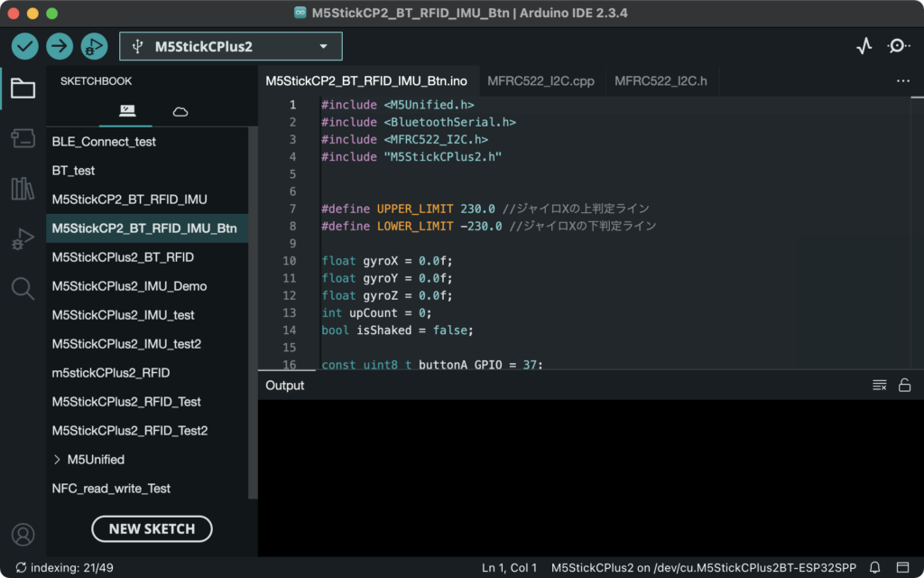Open the user account icon in the sidebar
The image size is (924, 578).
point(23,534)
